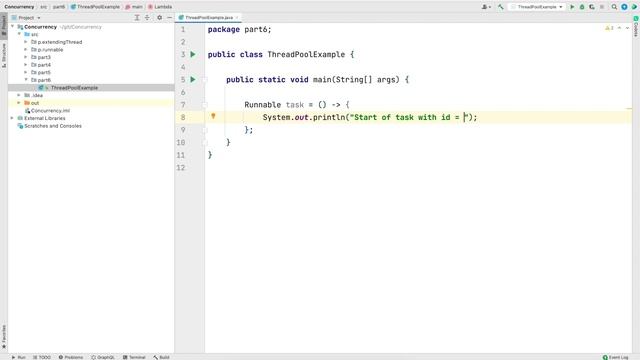Open Project panel settings gear
Screen dimensions: 640x360
(160, 18)
